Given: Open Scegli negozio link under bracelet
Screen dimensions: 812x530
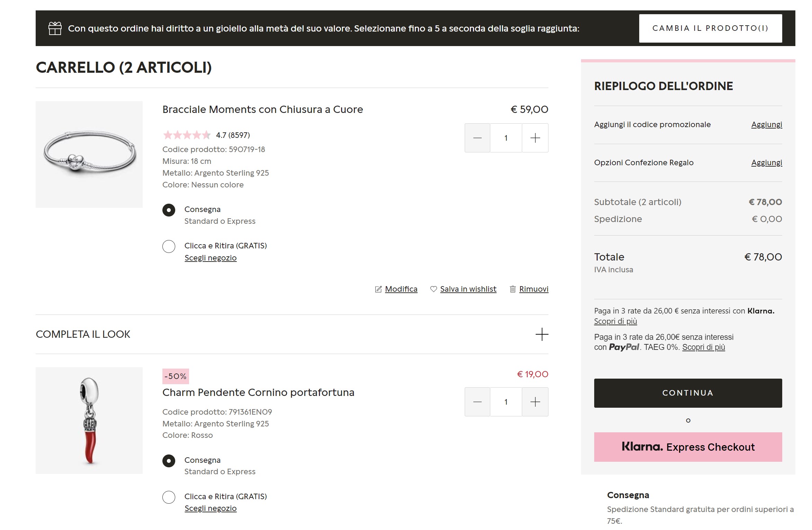Looking at the screenshot, I should [211, 258].
